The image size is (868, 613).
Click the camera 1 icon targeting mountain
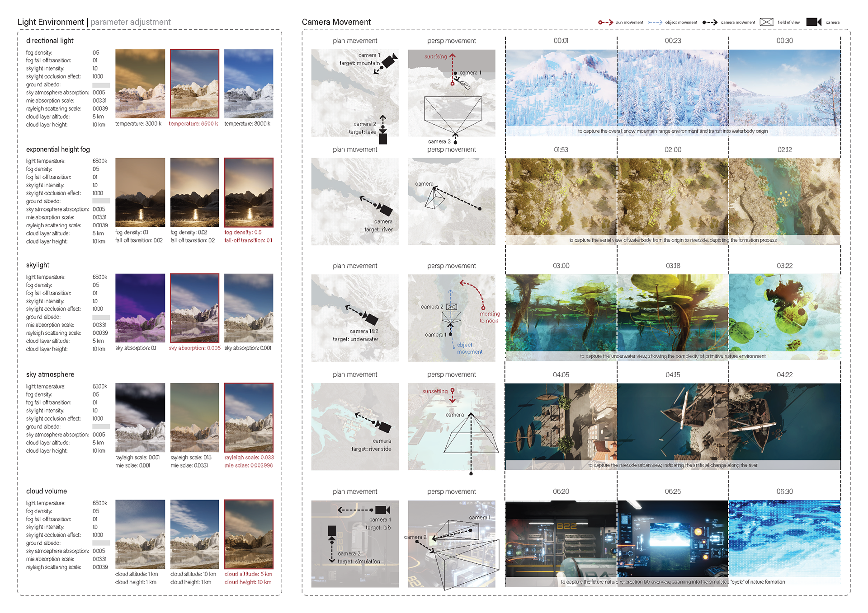[x=389, y=61]
